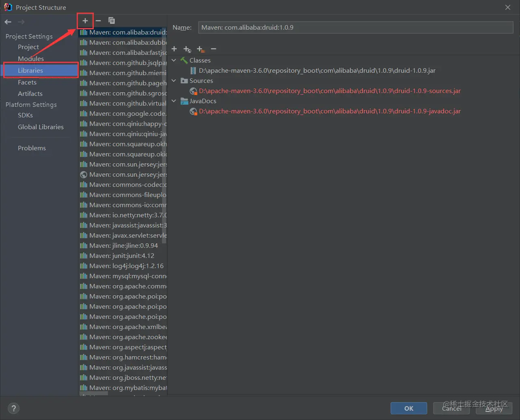Select Maven: junit:junit:4.12 library
The image size is (520, 420).
[123, 255]
